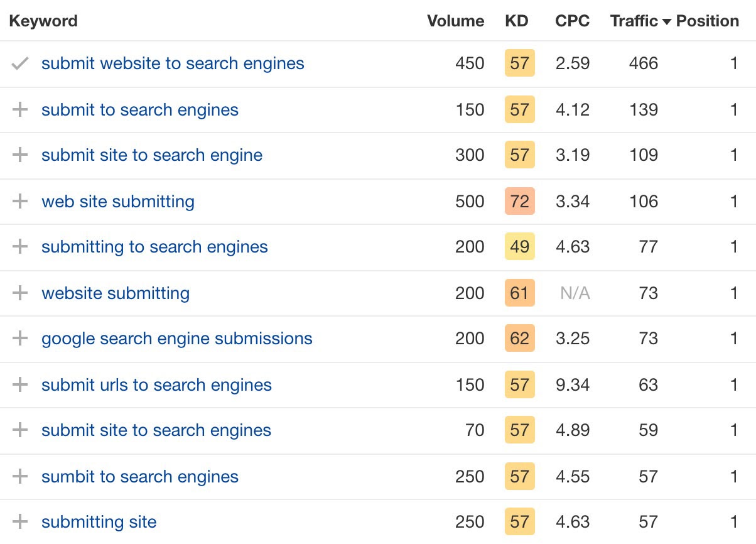Add 'submit site to search engine' via plus icon
756x544 pixels.
coord(20,155)
